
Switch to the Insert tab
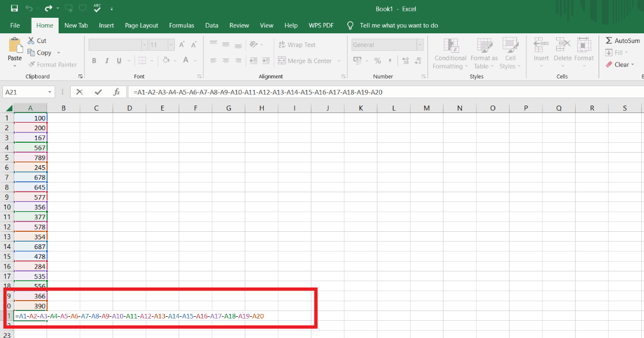tap(106, 25)
